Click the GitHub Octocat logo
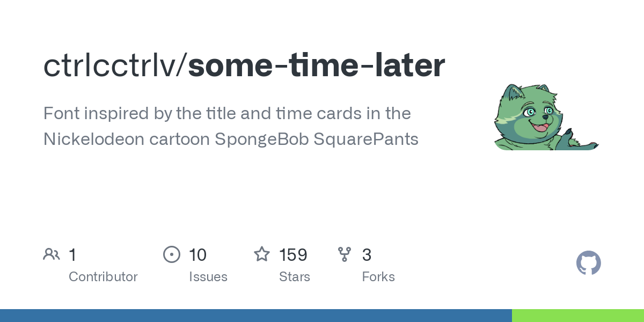644x322 pixels. pos(589,263)
